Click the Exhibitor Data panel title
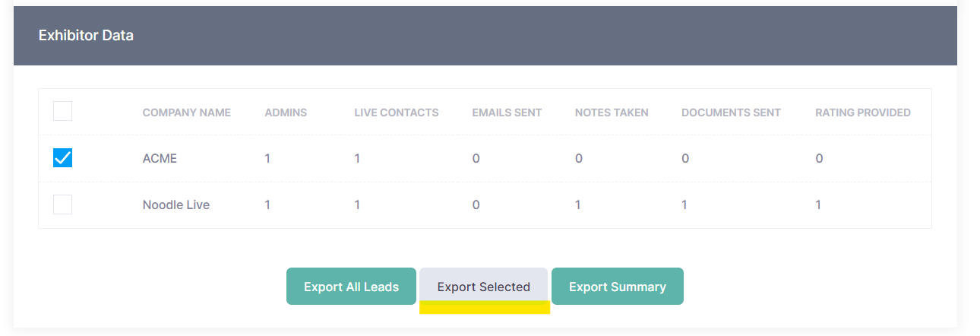 (x=86, y=35)
